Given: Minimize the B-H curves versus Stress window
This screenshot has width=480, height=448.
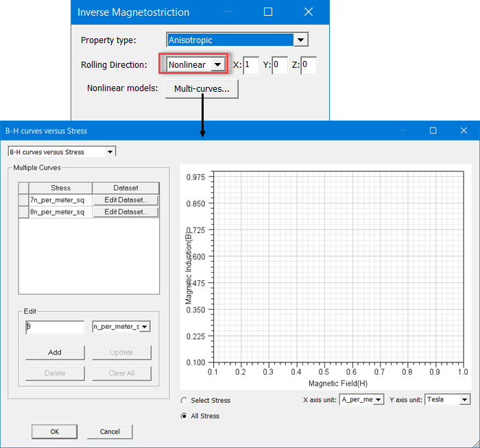Looking at the screenshot, I should [403, 131].
